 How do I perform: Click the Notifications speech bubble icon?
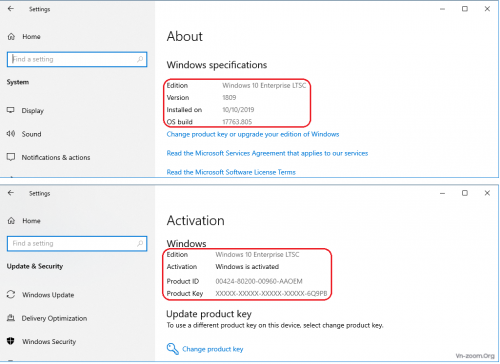pyautogui.click(x=11, y=157)
